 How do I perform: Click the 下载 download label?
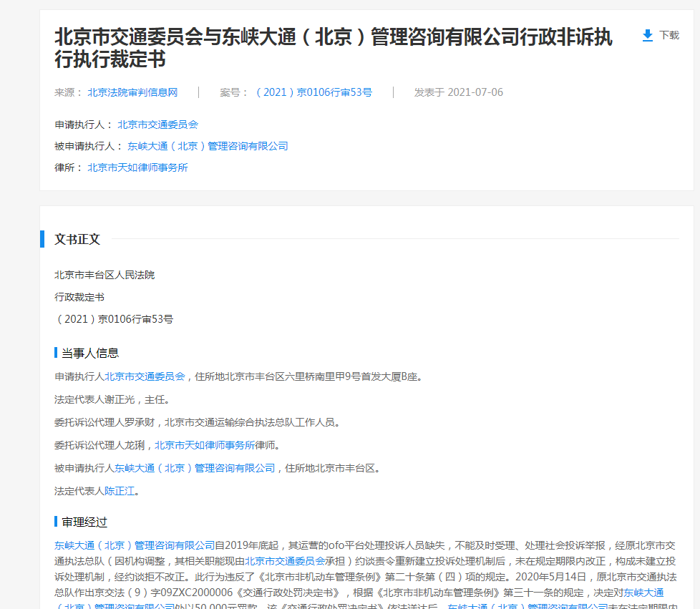669,35
